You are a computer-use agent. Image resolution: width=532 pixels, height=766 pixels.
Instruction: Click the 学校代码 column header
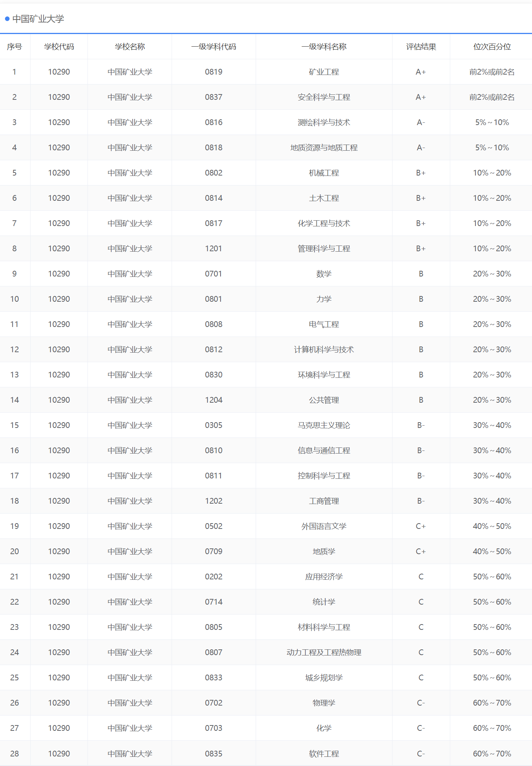tap(59, 47)
